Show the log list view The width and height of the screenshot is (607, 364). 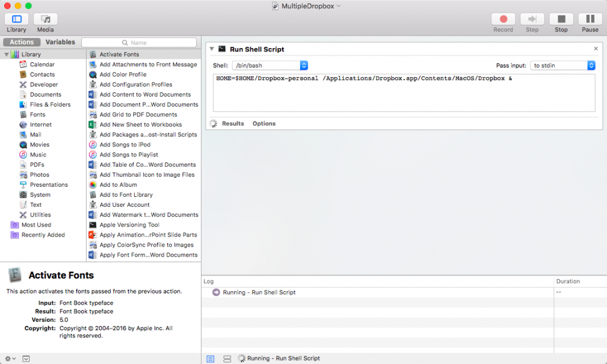point(210,359)
